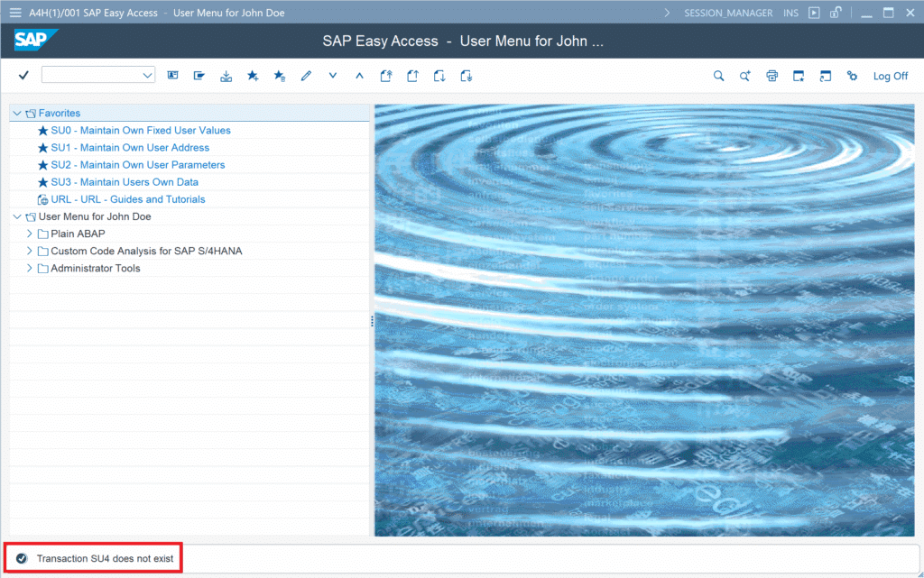Click the Add to Favorites star-plus icon
This screenshot has width=924, height=578.
coord(253,76)
